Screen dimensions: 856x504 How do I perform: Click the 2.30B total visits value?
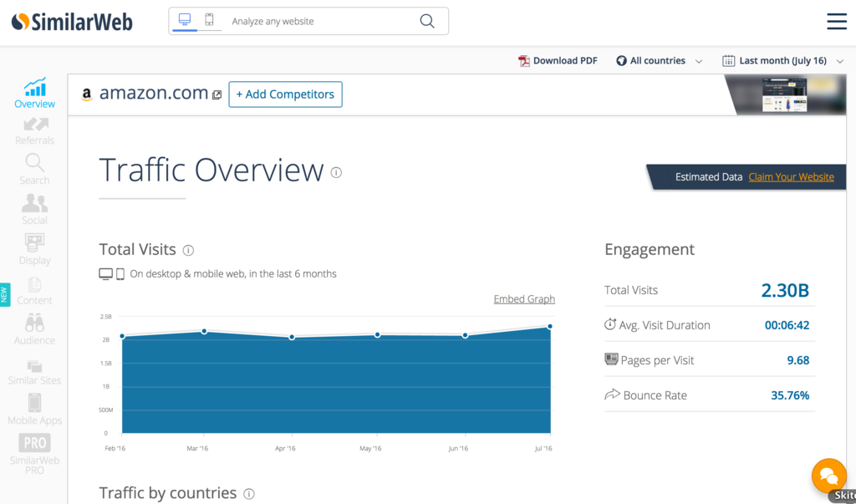pos(785,291)
